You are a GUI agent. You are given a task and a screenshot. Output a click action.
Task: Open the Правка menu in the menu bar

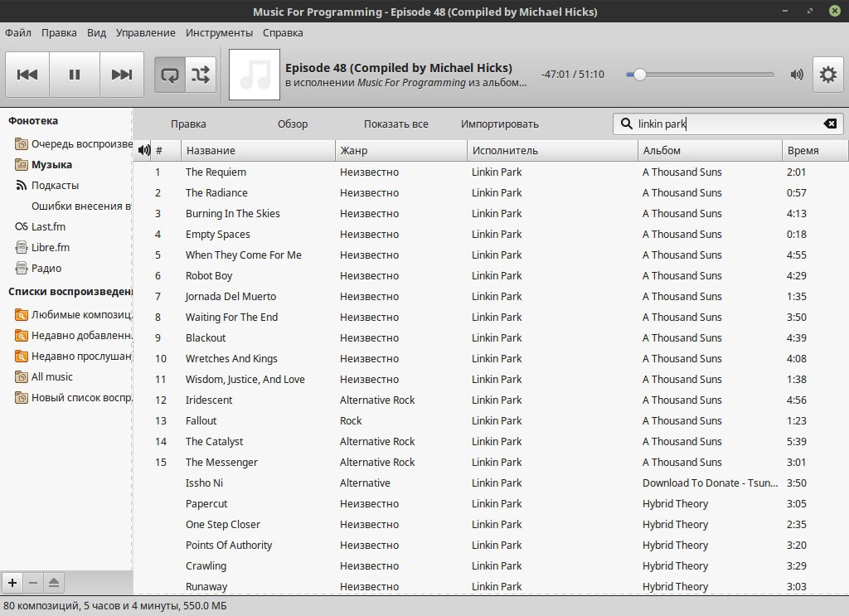59,33
